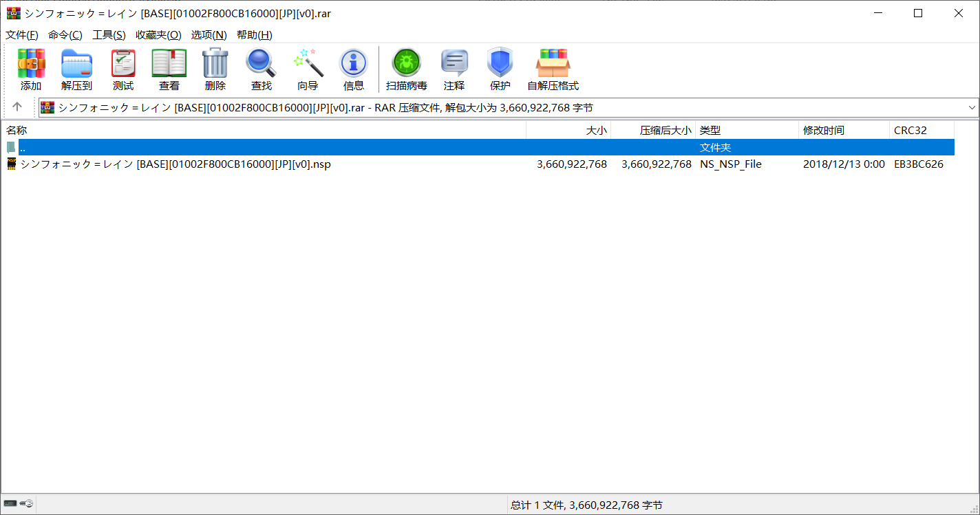Click status bar total 总计 1 文件 text
The height and width of the screenshot is (515, 980).
586,505
